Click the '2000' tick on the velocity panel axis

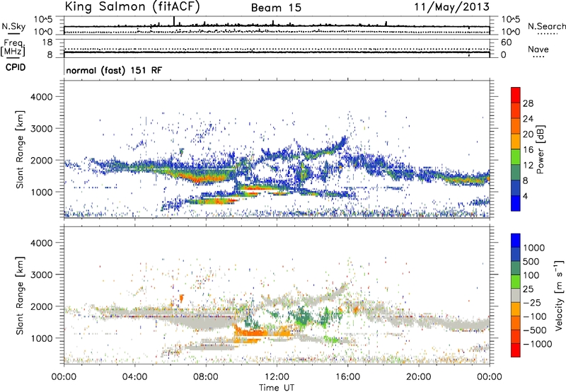[41, 306]
